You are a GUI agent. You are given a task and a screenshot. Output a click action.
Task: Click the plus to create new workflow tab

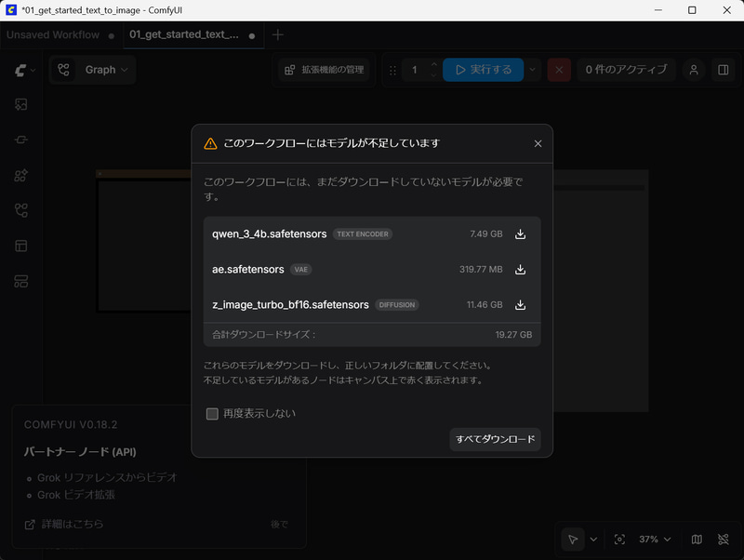tap(277, 34)
